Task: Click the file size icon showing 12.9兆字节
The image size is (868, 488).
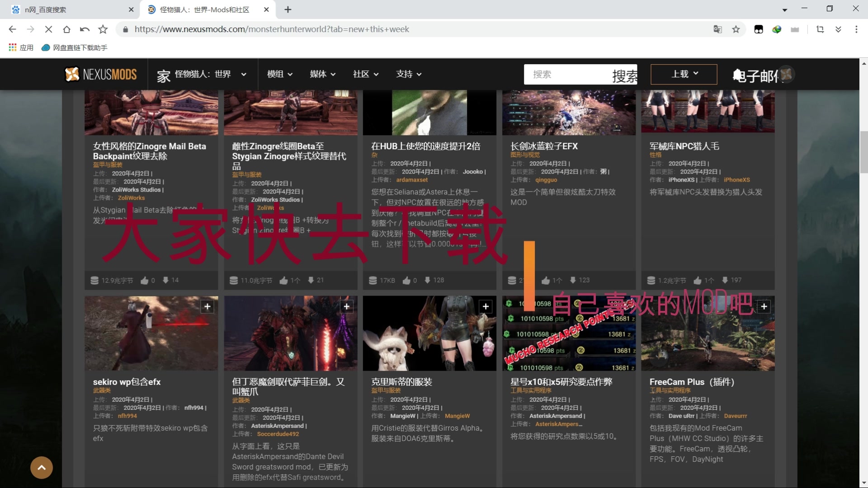Action: [94, 280]
